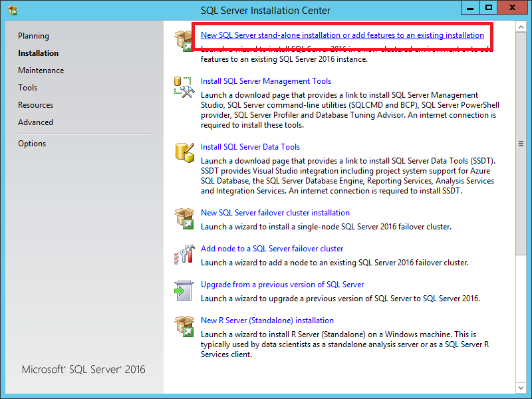Click New R Server (Standalone) installation link
The image size is (532, 399).
267,321
